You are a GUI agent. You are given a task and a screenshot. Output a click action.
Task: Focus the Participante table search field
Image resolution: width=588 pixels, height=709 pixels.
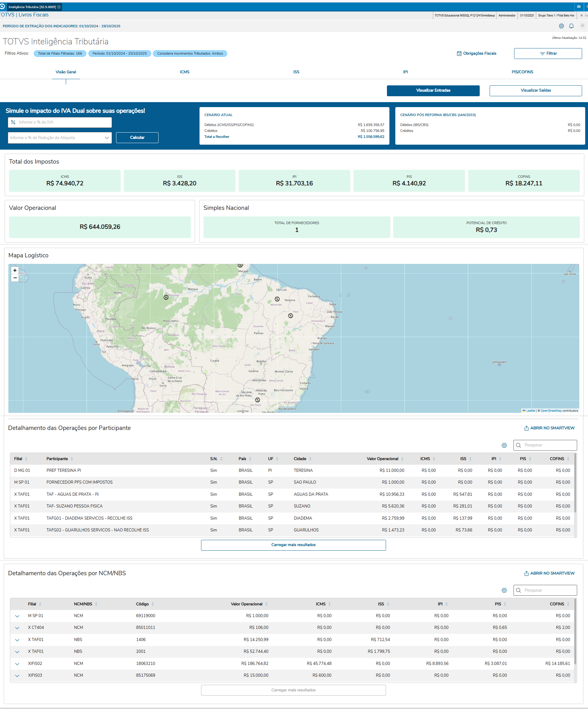545,445
